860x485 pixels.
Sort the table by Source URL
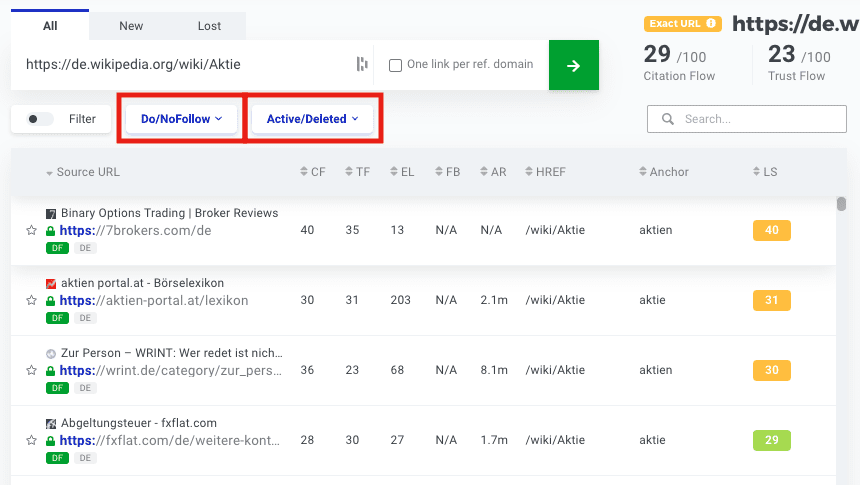[x=83, y=172]
